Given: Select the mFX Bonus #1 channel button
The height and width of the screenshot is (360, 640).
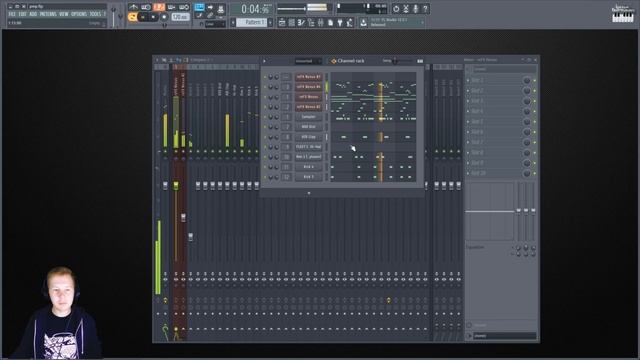Looking at the screenshot, I should 309,77.
